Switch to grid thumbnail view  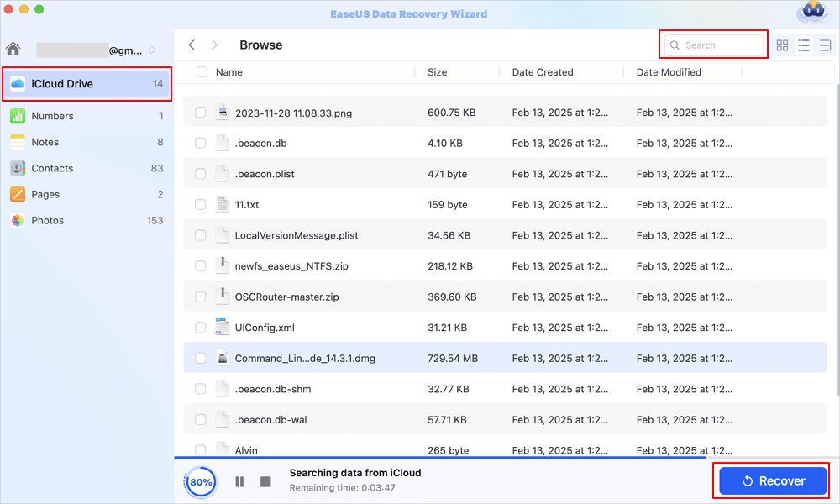tap(783, 45)
